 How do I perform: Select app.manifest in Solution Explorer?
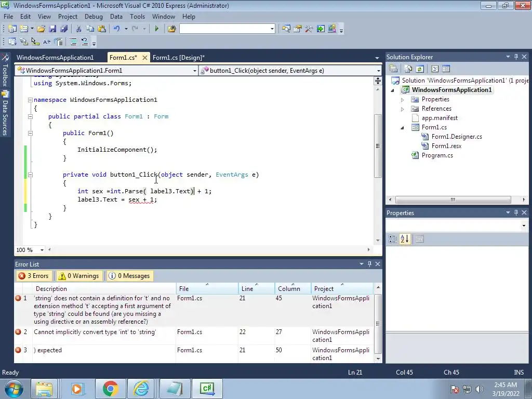click(x=440, y=118)
